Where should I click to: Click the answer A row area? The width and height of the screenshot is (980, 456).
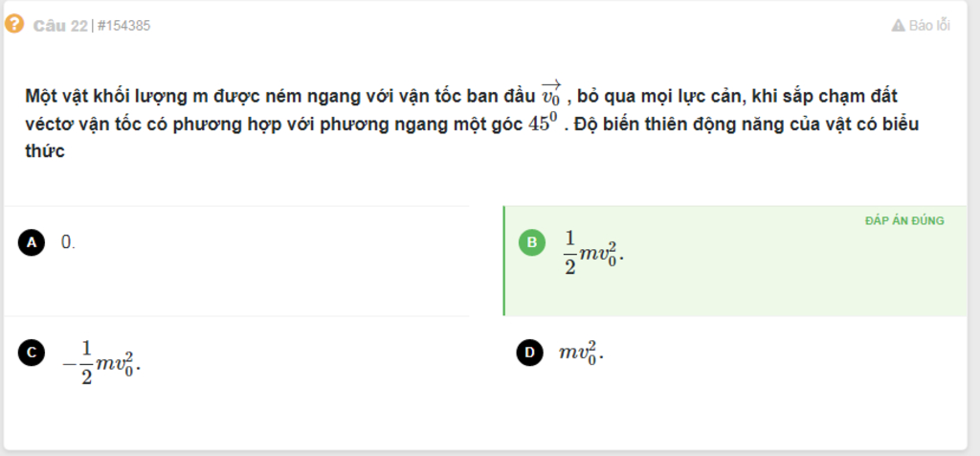[236, 261]
